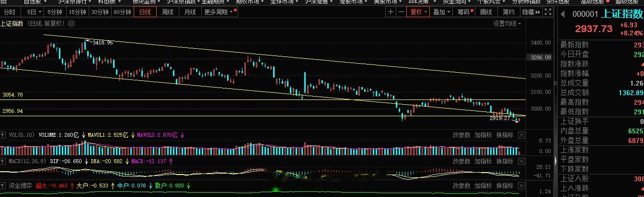Open help icon for 资金博弈 indicator
Screen dimensions: 644x197
pyautogui.click(x=3, y=186)
